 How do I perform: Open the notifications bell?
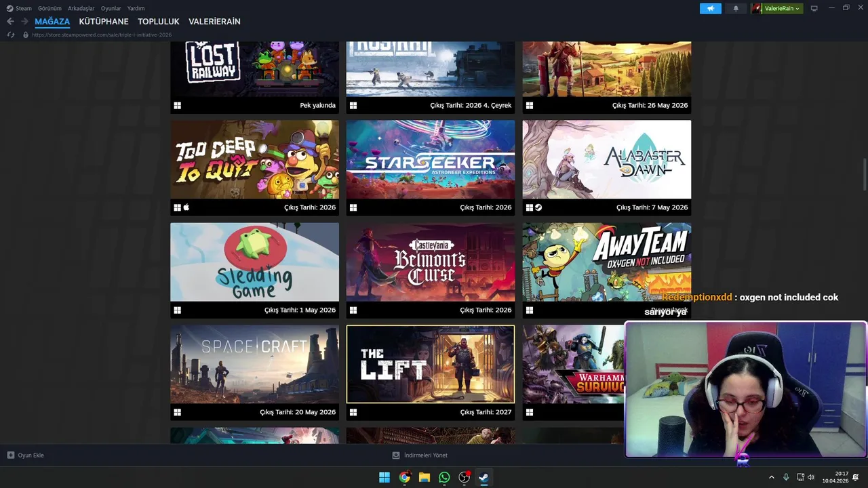point(736,8)
